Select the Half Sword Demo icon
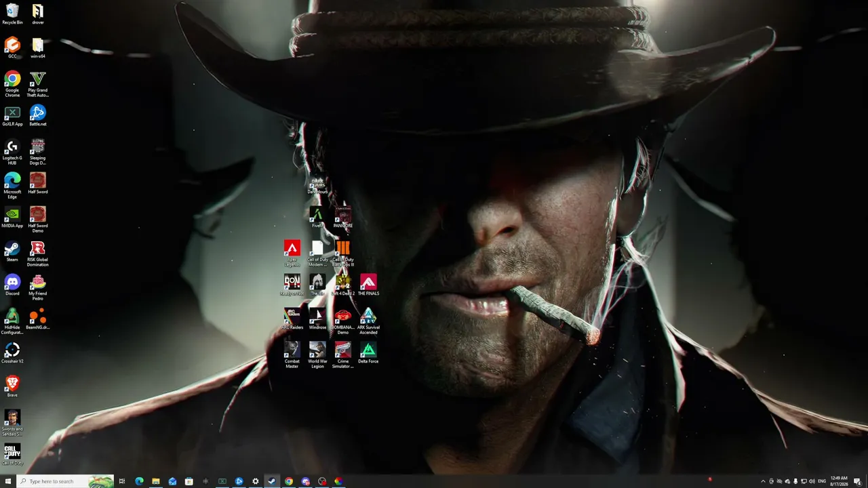 point(38,219)
